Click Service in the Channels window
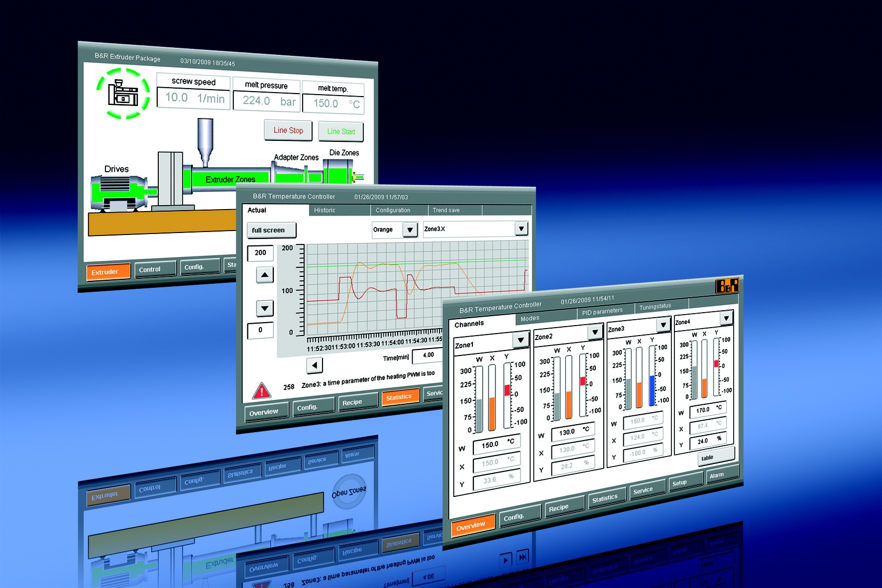 point(647,490)
